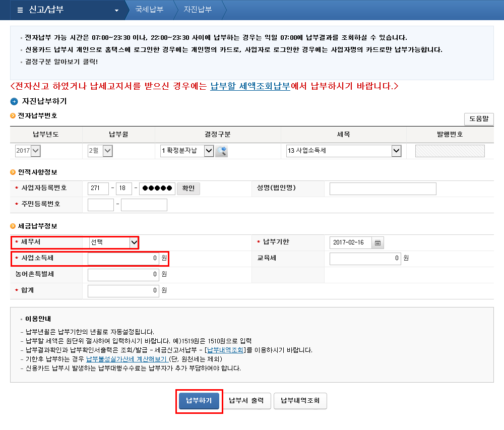The height and width of the screenshot is (430, 504).
Task: Click the 자진납부하기 section arrow icon
Action: tap(14, 101)
